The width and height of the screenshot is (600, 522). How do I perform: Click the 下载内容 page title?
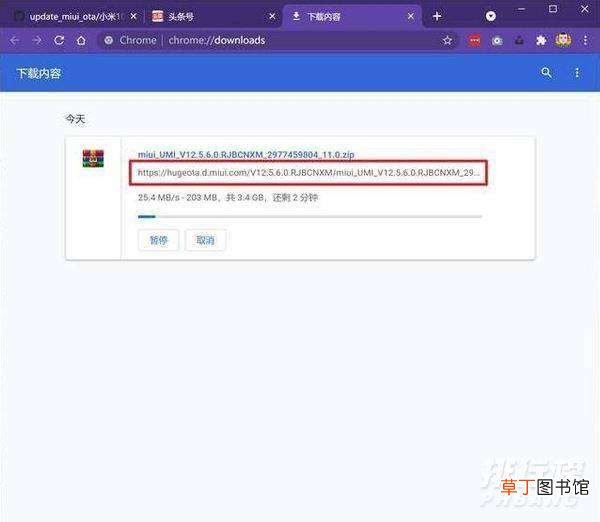pos(39,73)
